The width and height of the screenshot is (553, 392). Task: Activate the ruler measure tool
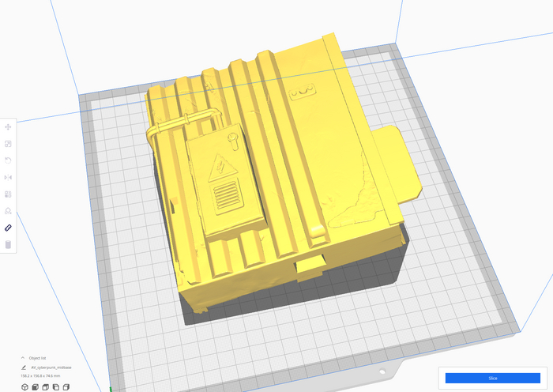[x=8, y=228]
